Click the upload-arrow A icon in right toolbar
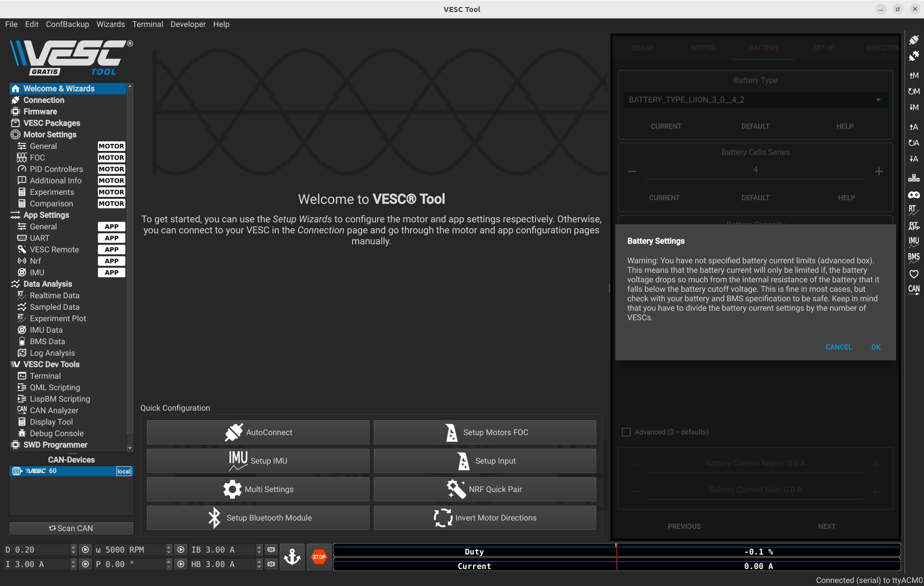 (x=914, y=127)
